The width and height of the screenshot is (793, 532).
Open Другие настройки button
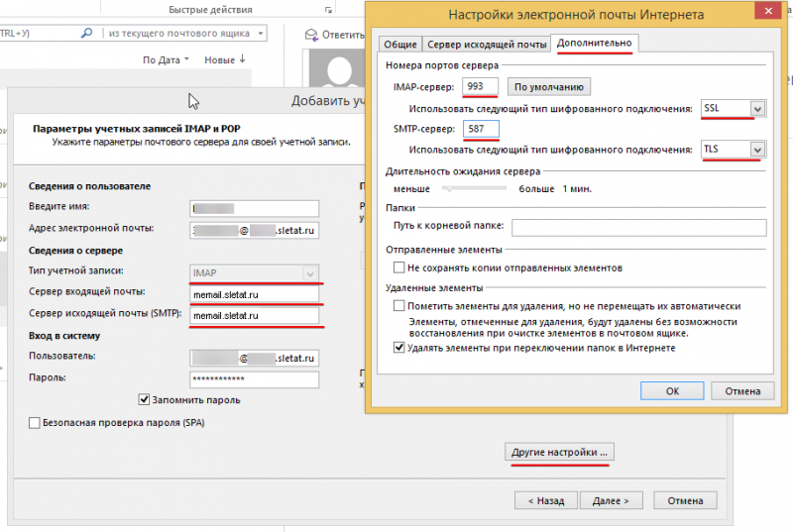[x=559, y=452]
